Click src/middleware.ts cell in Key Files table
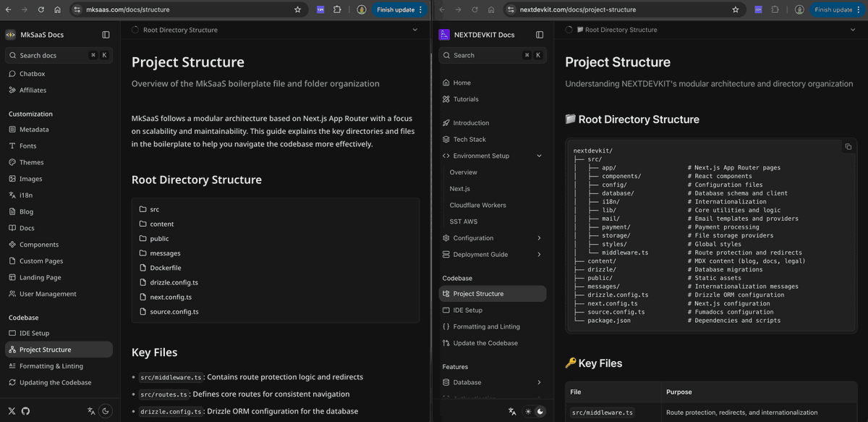This screenshot has height=422, width=868. [x=602, y=413]
